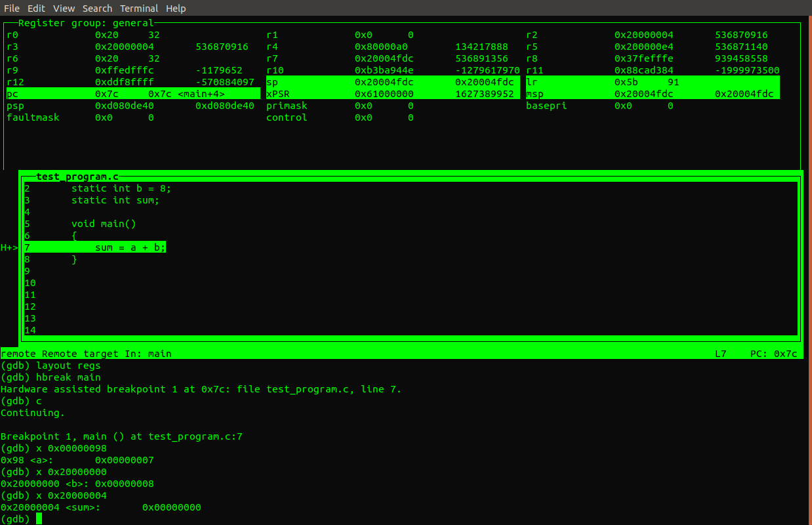This screenshot has width=812, height=525.
Task: Click the highlighted 'sum = a + b;' source line
Action: [130, 247]
